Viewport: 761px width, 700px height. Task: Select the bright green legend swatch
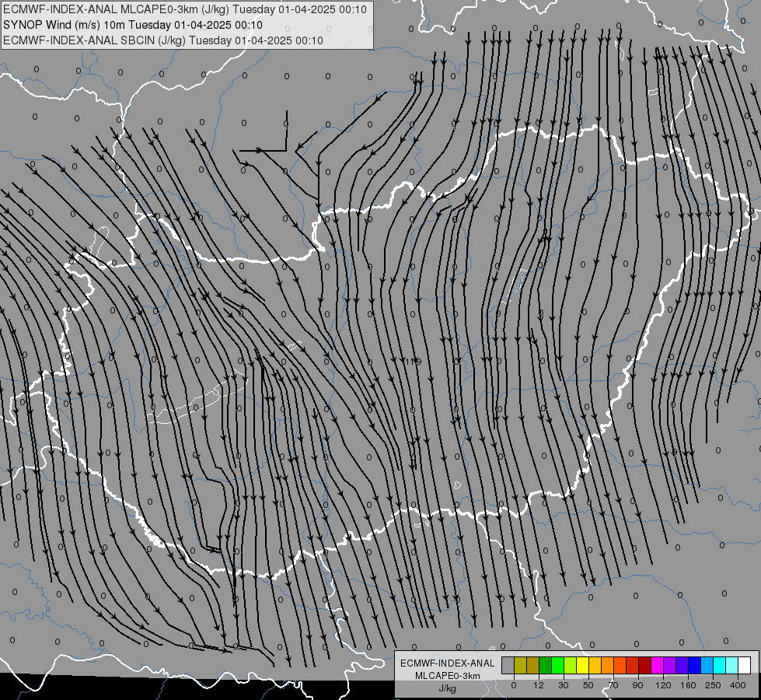pos(557,665)
